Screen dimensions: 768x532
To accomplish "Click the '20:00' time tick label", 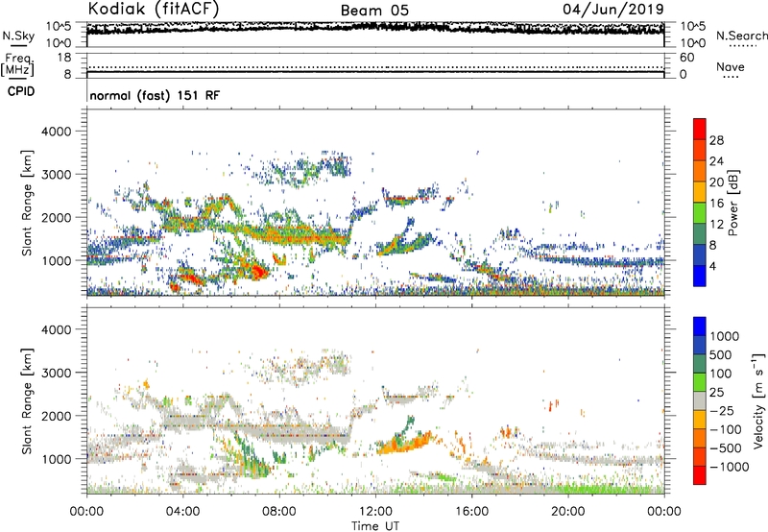I will coord(568,512).
